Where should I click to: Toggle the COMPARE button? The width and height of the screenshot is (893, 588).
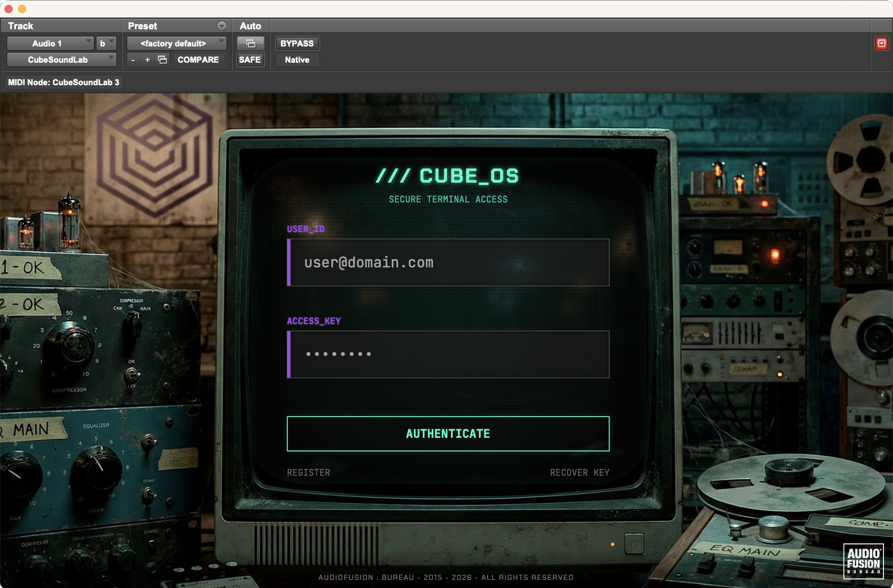click(198, 60)
